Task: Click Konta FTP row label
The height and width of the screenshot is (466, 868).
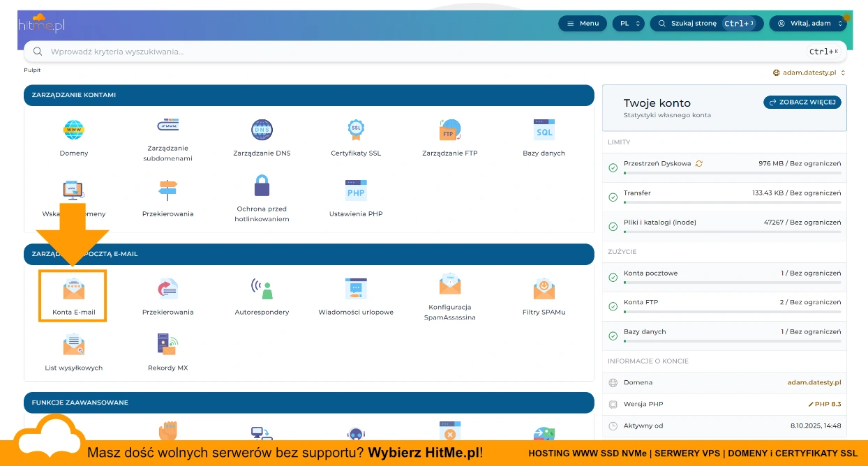Action: 641,302
